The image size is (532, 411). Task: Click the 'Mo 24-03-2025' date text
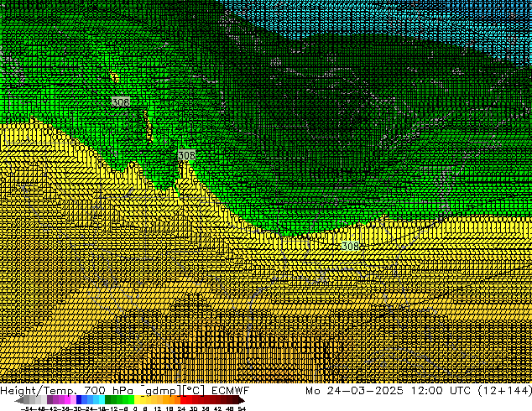click(355, 391)
